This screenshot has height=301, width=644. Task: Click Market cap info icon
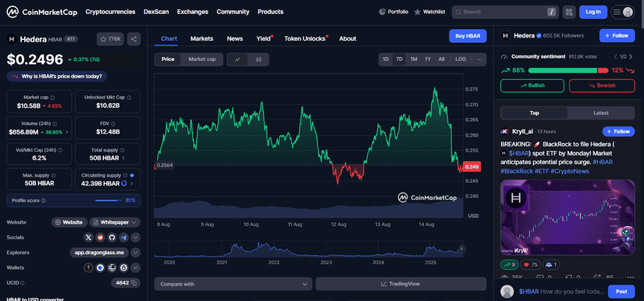52,98
